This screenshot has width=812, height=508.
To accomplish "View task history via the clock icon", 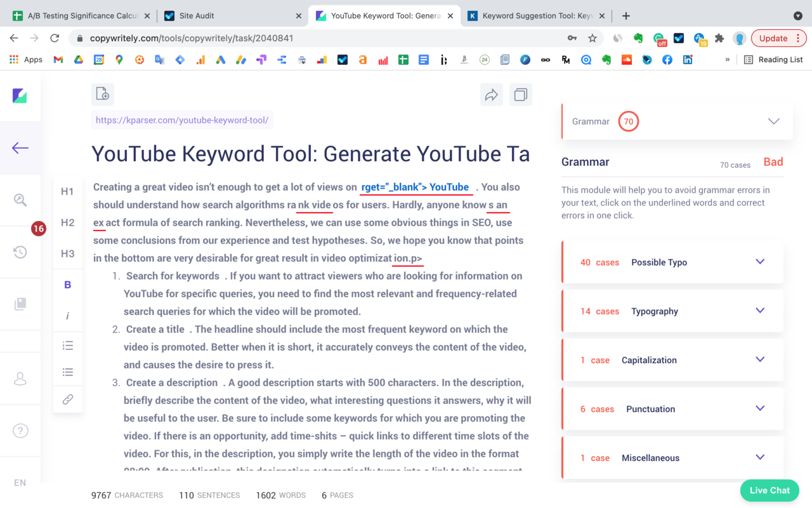I will pos(20,252).
